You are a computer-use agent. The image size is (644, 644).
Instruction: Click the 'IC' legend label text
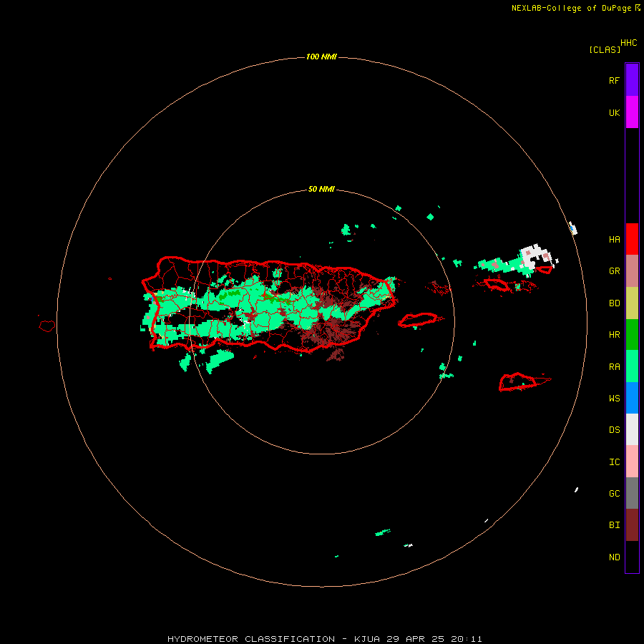[x=614, y=462]
